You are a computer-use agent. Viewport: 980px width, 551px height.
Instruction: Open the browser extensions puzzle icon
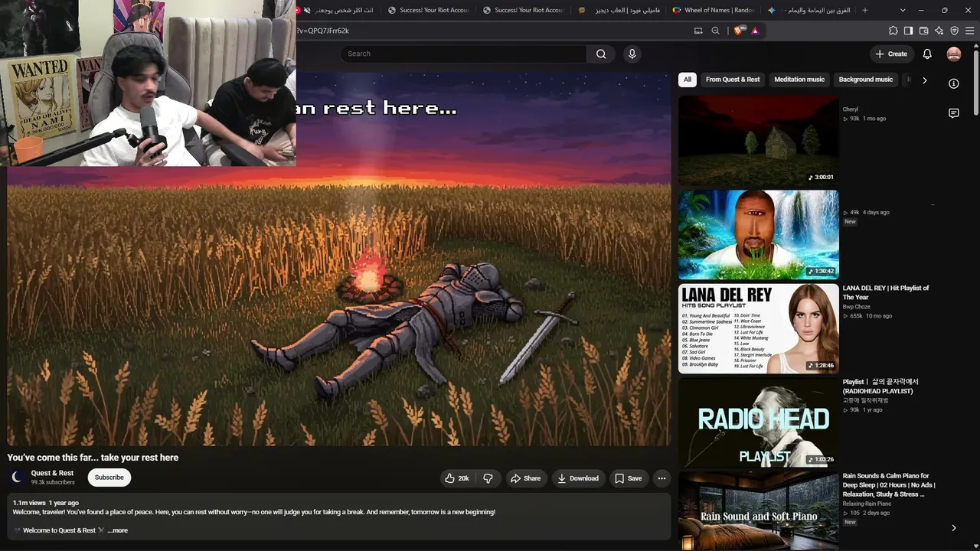pos(893,31)
